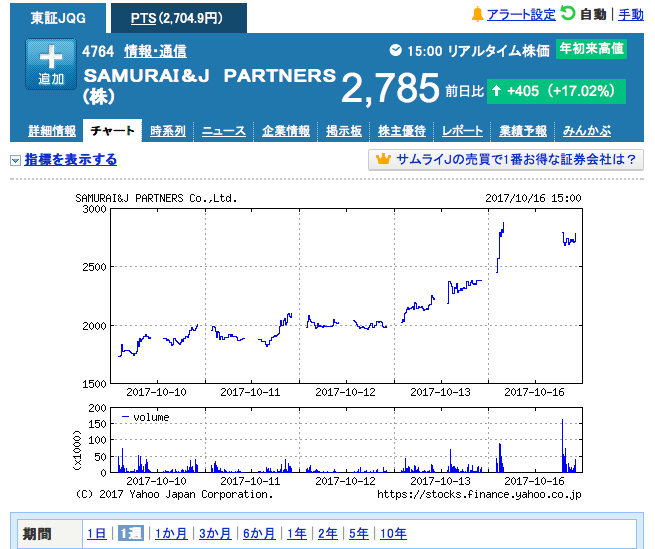
Task: Click the stock code 4764
Action: pyautogui.click(x=98, y=52)
